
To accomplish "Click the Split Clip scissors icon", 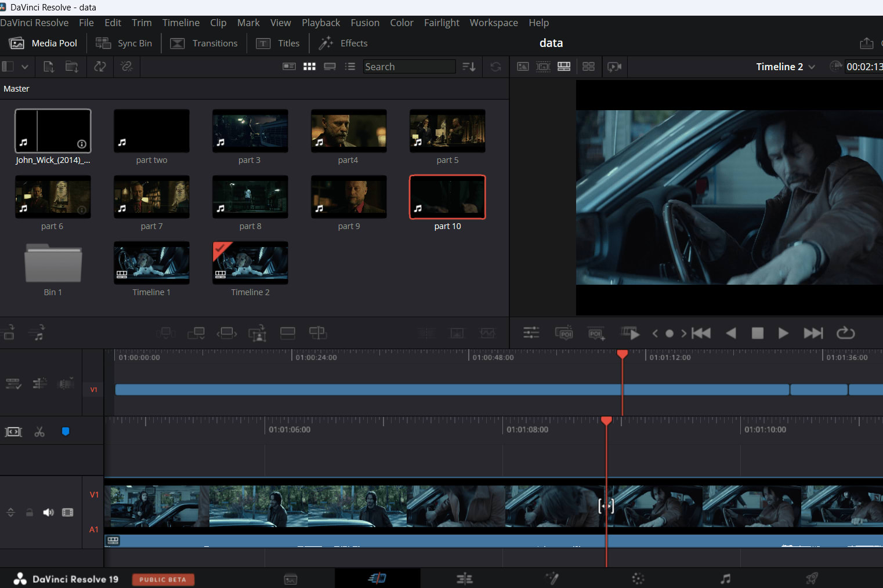I will pyautogui.click(x=39, y=431).
